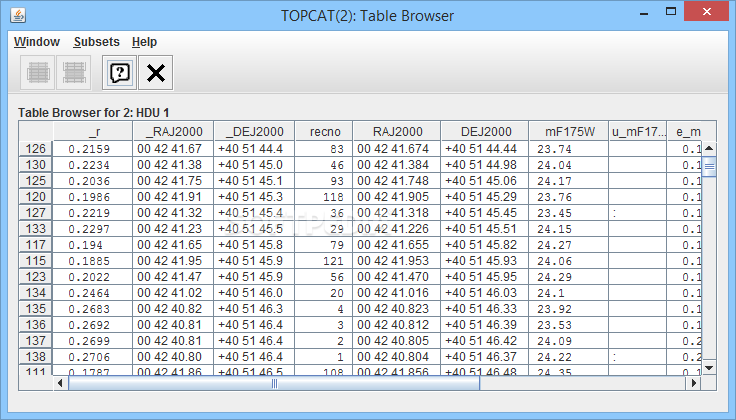Select row header 126
The image size is (736, 420).
point(36,149)
